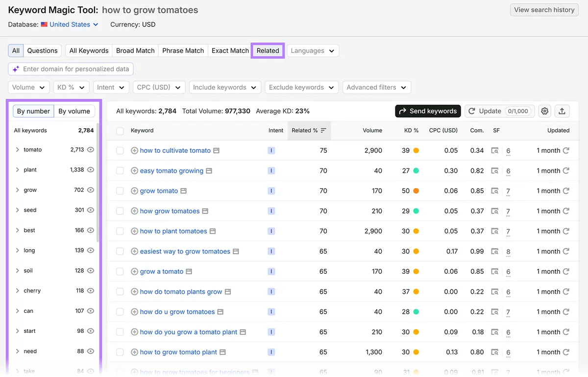Image resolution: width=588 pixels, height=377 pixels.
Task: Open 'how to grow tomato plant' keyword link
Action: tap(178, 352)
